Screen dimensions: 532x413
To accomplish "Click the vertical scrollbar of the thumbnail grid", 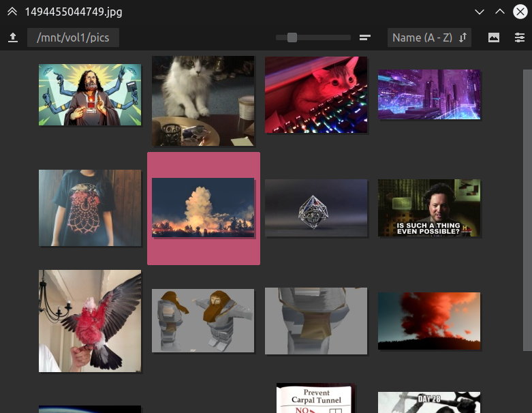I will [527, 210].
